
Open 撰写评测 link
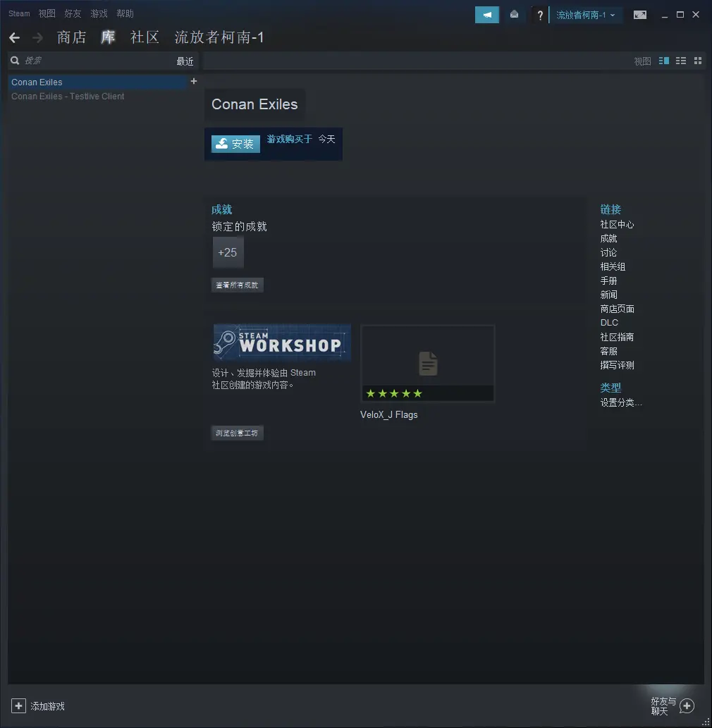(x=618, y=365)
